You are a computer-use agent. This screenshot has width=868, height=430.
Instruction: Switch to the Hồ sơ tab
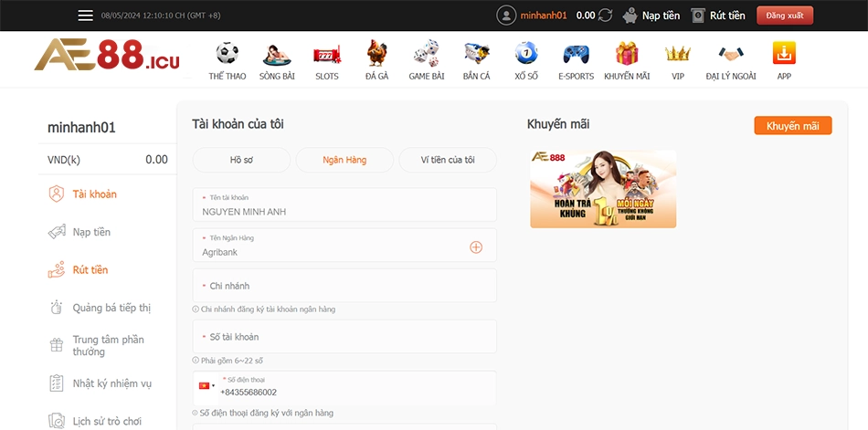pyautogui.click(x=241, y=160)
